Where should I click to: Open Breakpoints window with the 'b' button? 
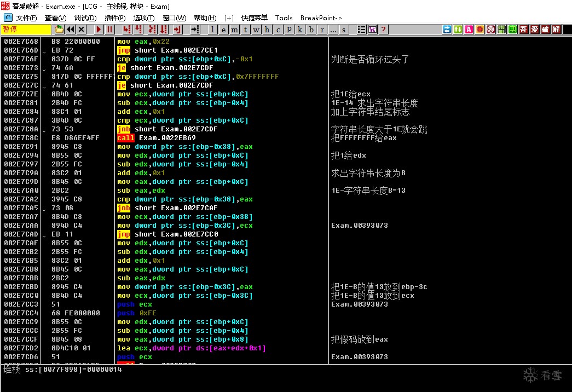click(311, 30)
